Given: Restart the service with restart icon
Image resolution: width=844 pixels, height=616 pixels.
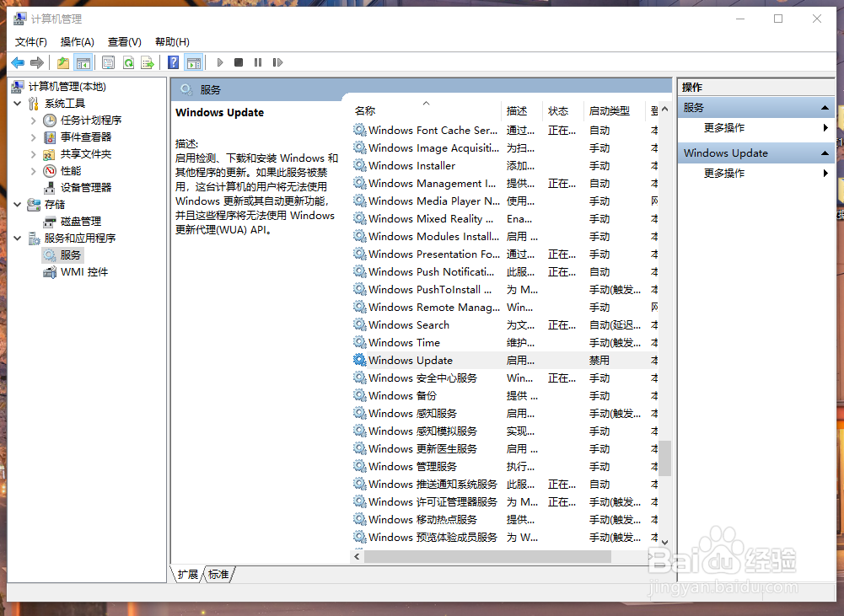Looking at the screenshot, I should (277, 62).
